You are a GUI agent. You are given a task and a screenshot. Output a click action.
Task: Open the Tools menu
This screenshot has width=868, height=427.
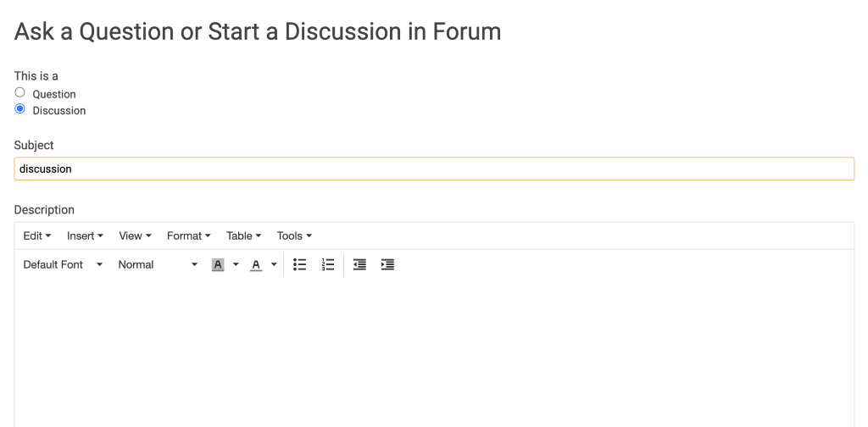point(294,236)
